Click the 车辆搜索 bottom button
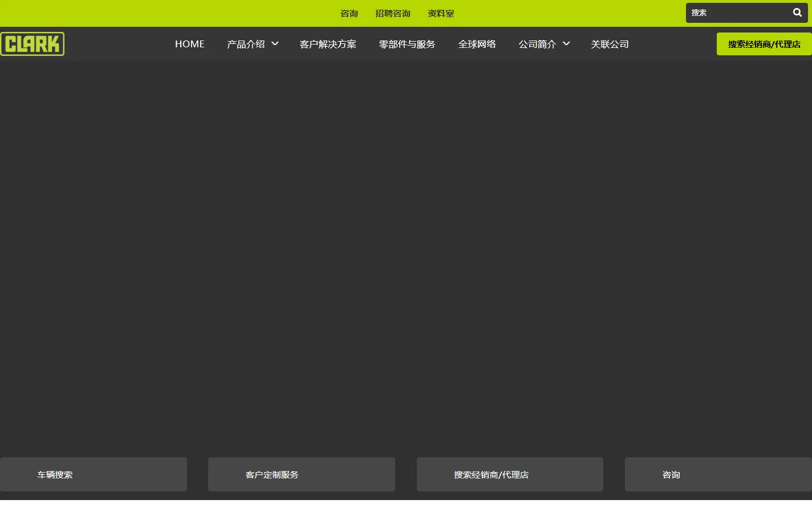This screenshot has width=812, height=532. coord(94,474)
